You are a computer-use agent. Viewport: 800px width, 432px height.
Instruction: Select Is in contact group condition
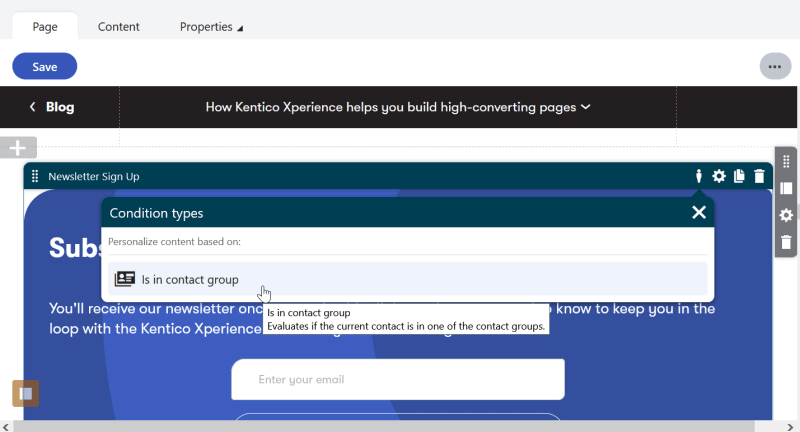tap(407, 279)
